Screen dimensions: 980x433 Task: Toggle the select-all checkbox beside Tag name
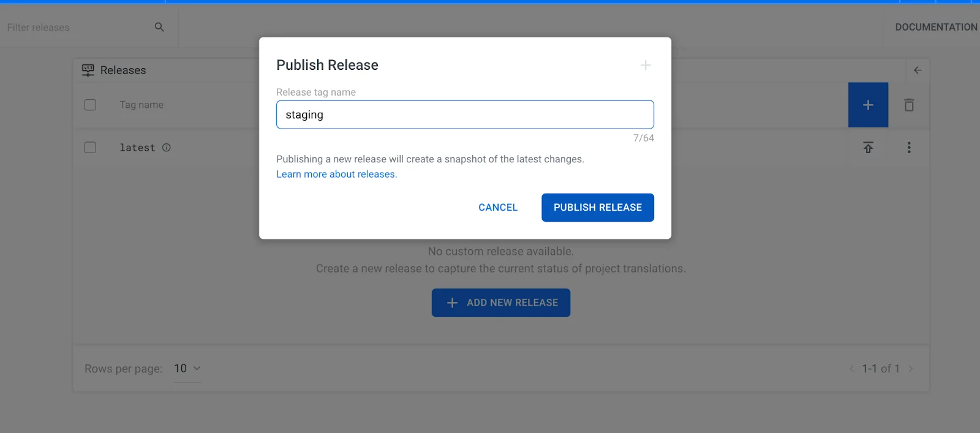click(x=90, y=105)
